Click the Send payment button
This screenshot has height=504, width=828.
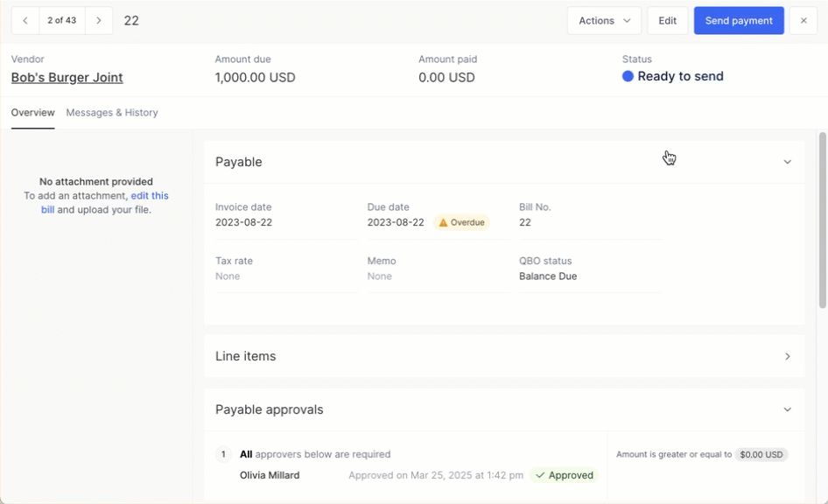pos(739,21)
